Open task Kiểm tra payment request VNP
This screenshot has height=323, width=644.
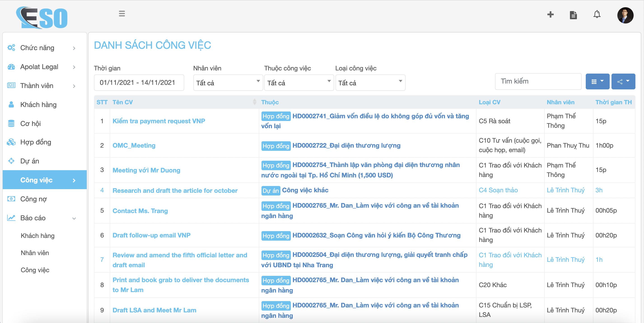[159, 121]
